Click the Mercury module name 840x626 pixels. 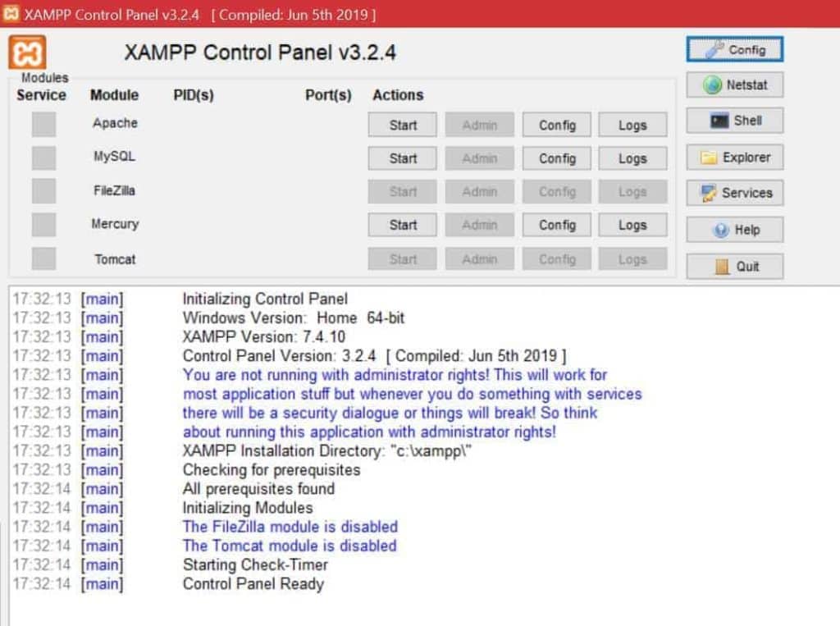tap(115, 224)
